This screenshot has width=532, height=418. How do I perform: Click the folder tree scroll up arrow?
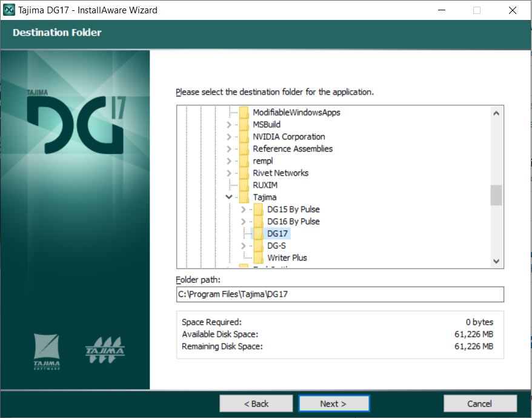pyautogui.click(x=496, y=113)
